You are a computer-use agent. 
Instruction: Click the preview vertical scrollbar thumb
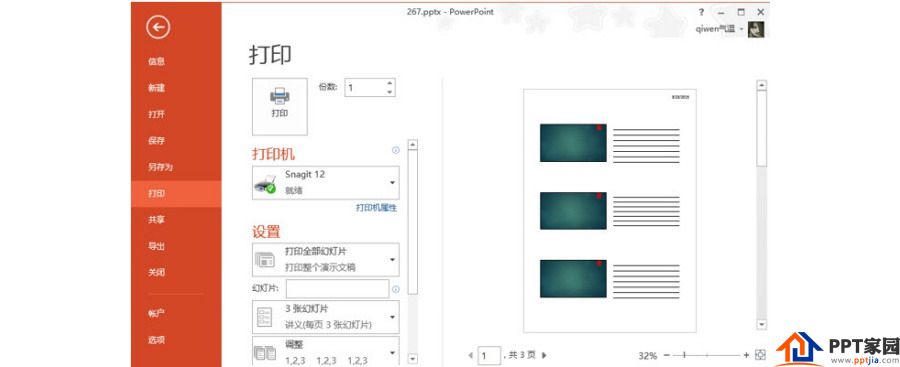click(x=761, y=129)
